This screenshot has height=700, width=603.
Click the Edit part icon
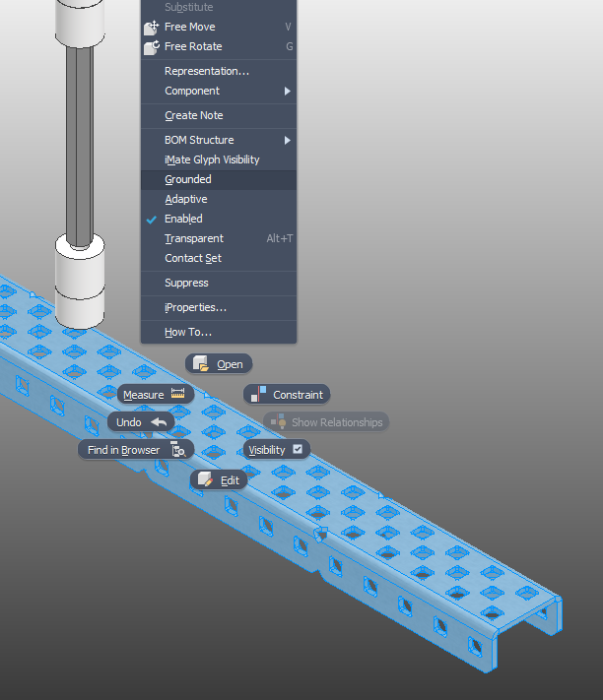pos(205,479)
